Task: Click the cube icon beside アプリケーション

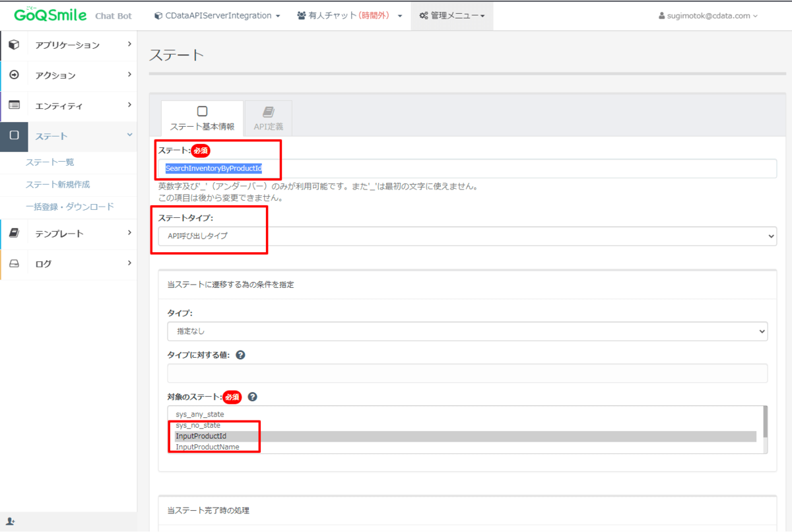Action: (14, 45)
